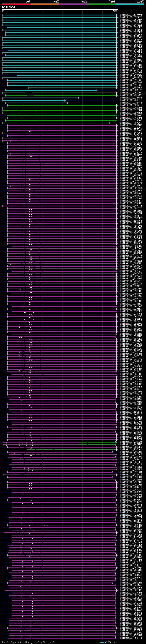Click the label UniRef100_Q43485
146x644 pixels.
point(131,236)
